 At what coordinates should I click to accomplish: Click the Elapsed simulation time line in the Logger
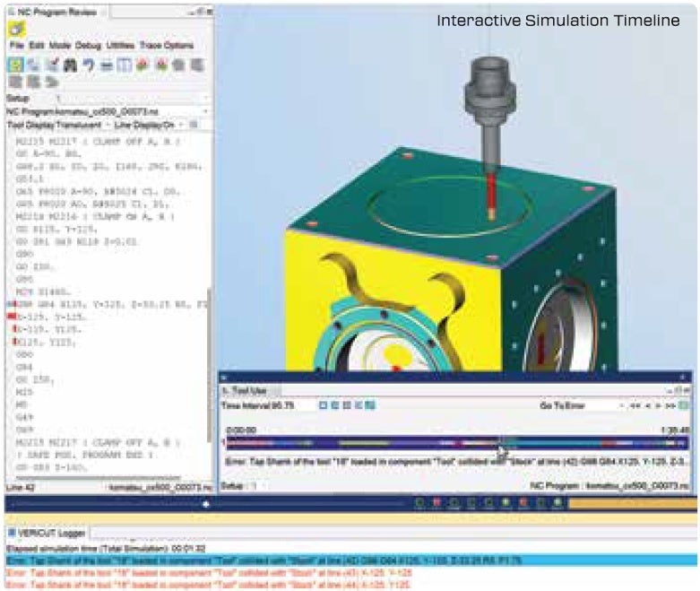pos(106,548)
